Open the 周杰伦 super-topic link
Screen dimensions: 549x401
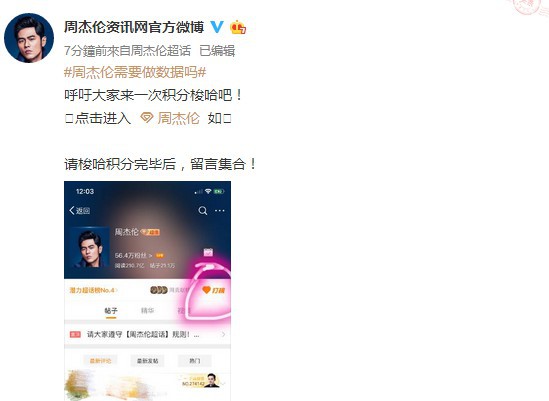[x=178, y=118]
